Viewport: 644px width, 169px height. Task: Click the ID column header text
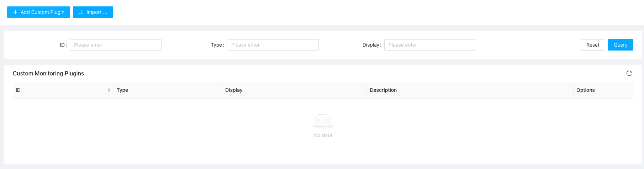(x=18, y=90)
